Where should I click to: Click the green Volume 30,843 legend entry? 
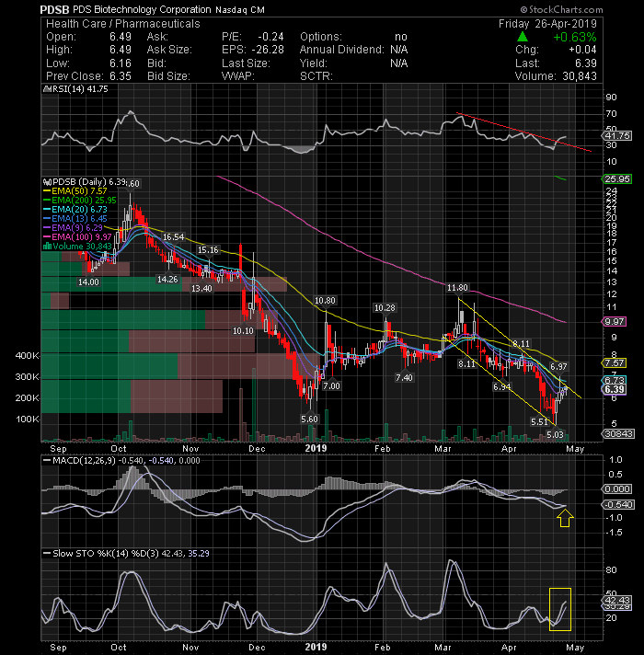[77, 246]
